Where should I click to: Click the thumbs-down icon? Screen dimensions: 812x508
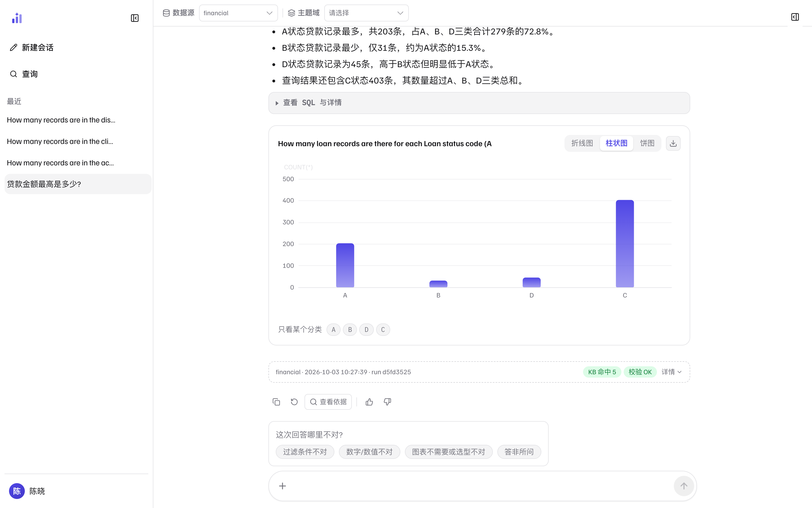(387, 402)
